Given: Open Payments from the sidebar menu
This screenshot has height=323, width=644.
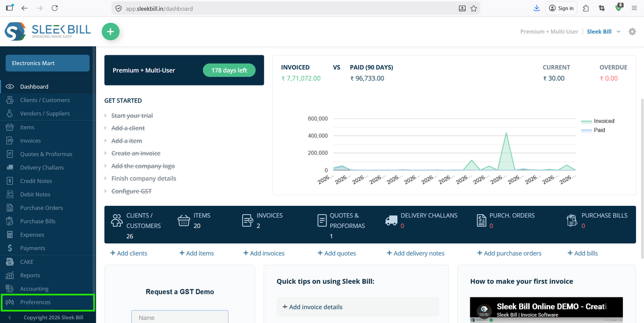Looking at the screenshot, I should [33, 248].
